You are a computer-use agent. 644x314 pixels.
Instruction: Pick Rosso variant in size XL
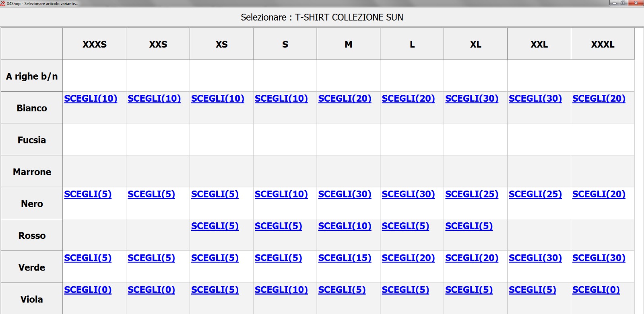469,226
